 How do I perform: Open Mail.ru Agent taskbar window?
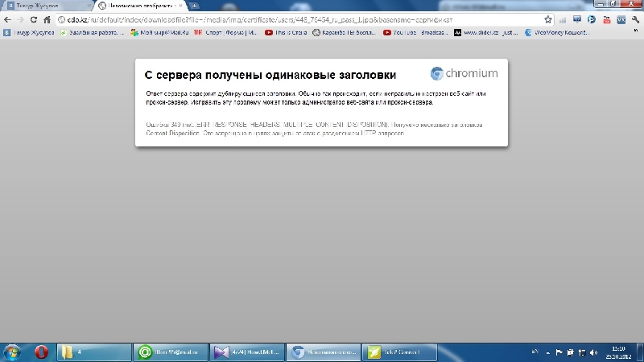coord(171,352)
